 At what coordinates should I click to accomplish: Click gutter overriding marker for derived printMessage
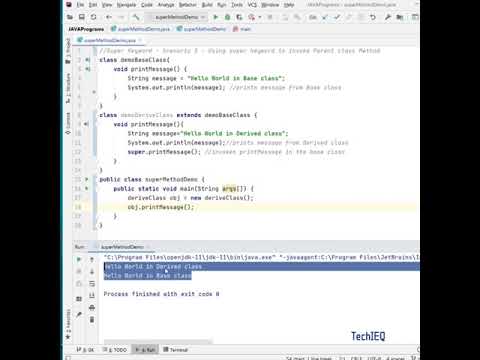86,124
